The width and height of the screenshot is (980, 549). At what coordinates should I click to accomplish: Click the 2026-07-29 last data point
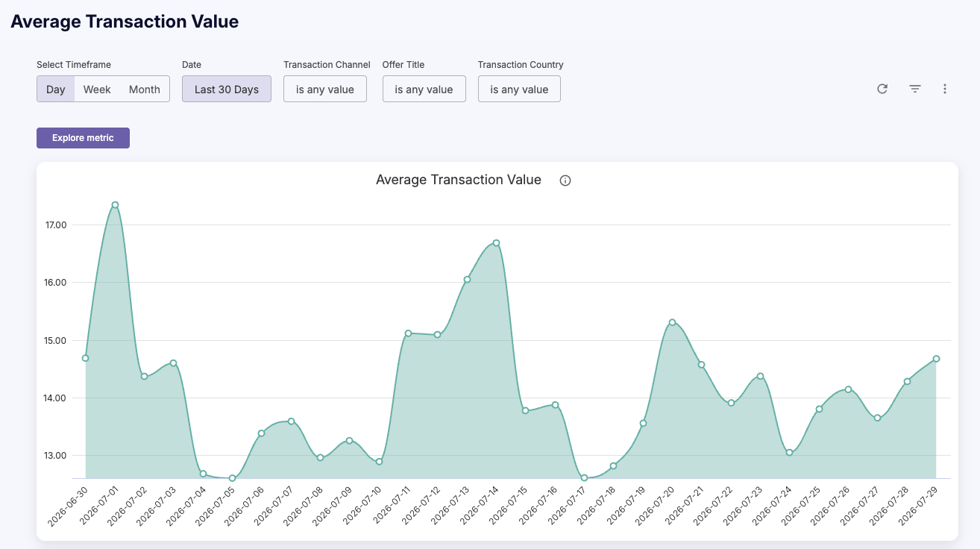[936, 359]
